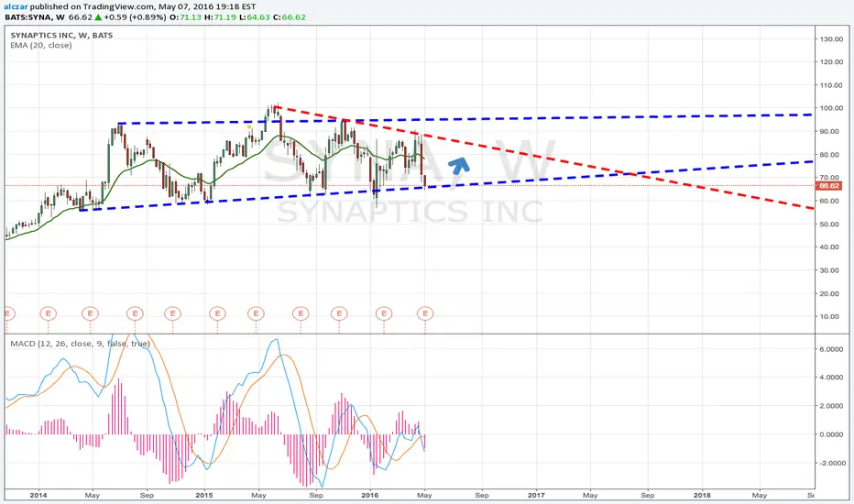Click the 2017 time axis label
This screenshot has height=504, width=854.
(x=536, y=495)
